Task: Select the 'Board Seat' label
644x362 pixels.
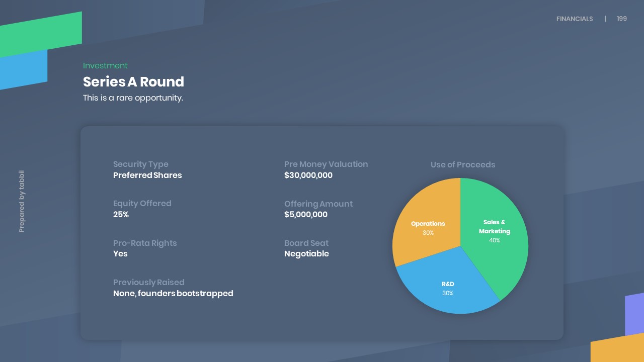Action: click(306, 243)
